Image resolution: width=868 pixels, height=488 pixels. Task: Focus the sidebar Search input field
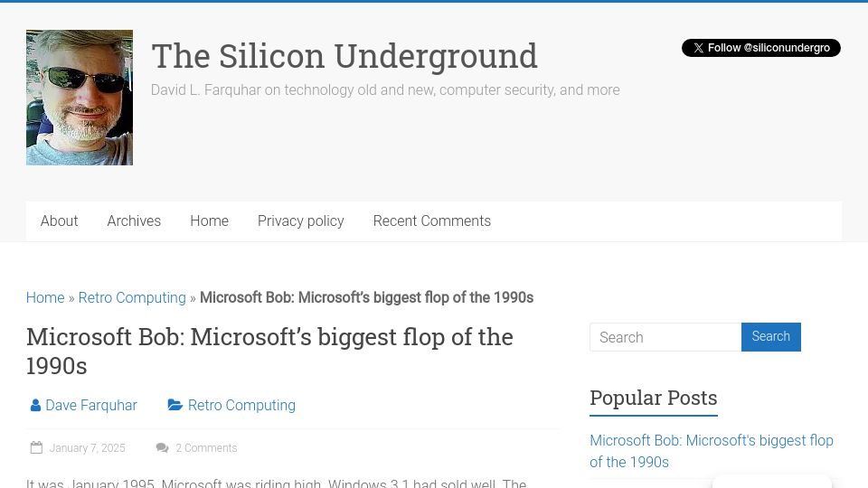click(x=665, y=337)
